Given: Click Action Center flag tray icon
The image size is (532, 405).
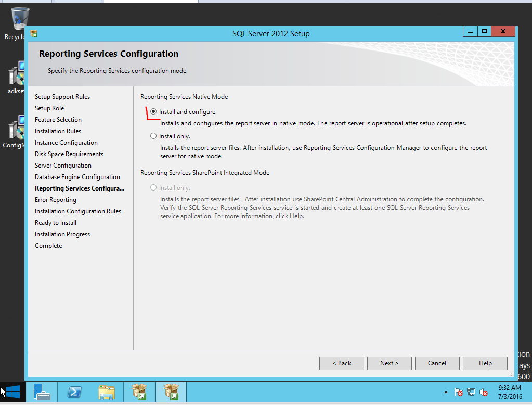Looking at the screenshot, I should click(458, 393).
